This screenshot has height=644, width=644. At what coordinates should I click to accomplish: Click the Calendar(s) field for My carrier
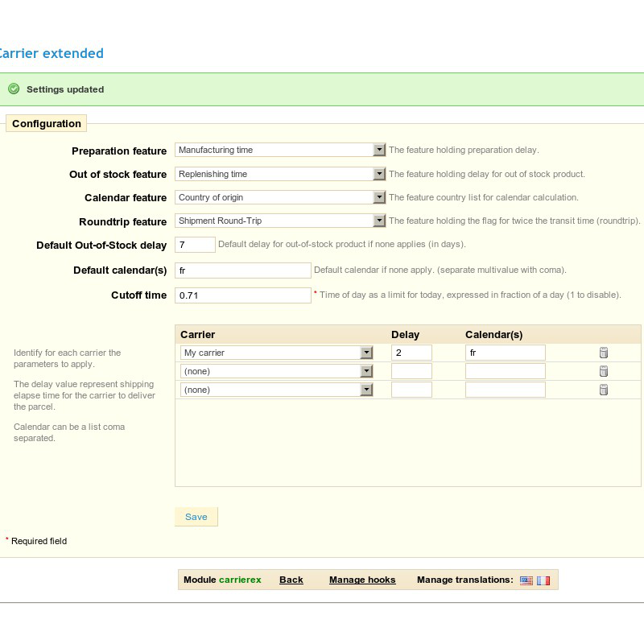click(505, 353)
